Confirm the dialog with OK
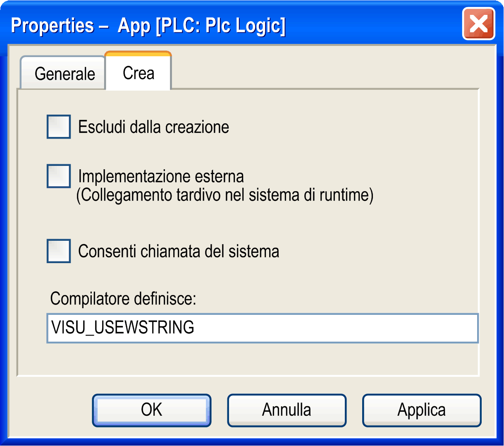Viewport: 504px width, 446px height. coord(152,410)
